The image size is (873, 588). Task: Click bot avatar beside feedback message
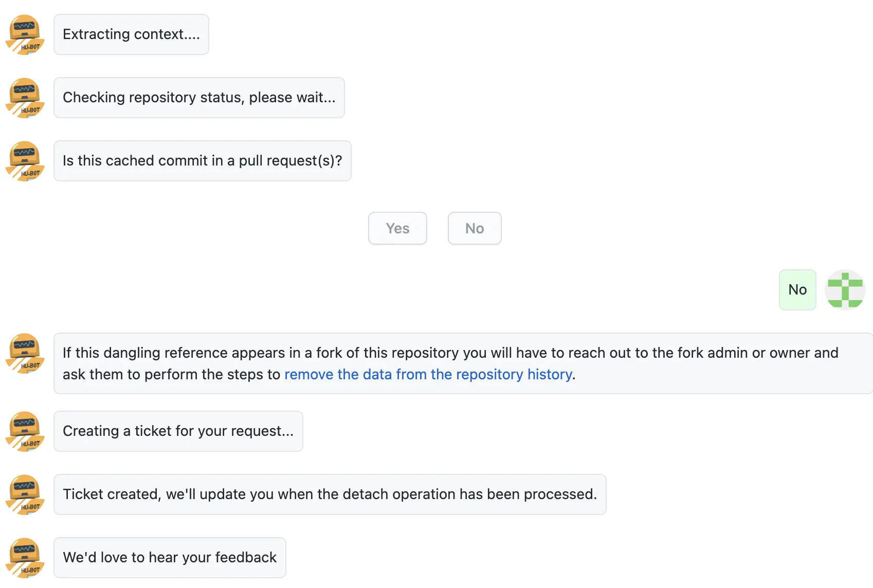(25, 558)
